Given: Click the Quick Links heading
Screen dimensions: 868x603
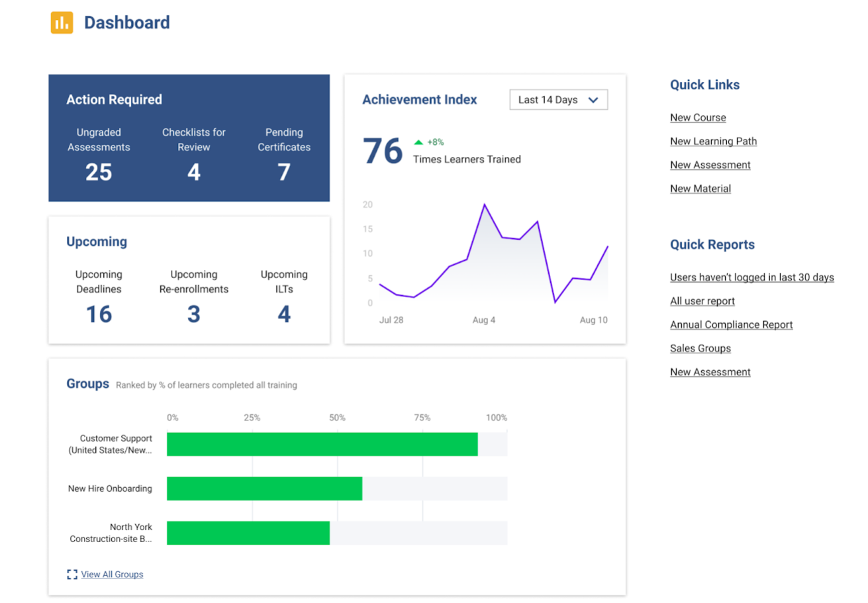Looking at the screenshot, I should pos(705,85).
